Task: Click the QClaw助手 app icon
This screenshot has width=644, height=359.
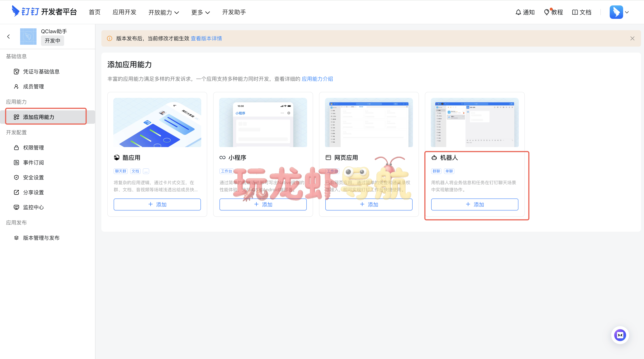Action: pyautogui.click(x=28, y=37)
